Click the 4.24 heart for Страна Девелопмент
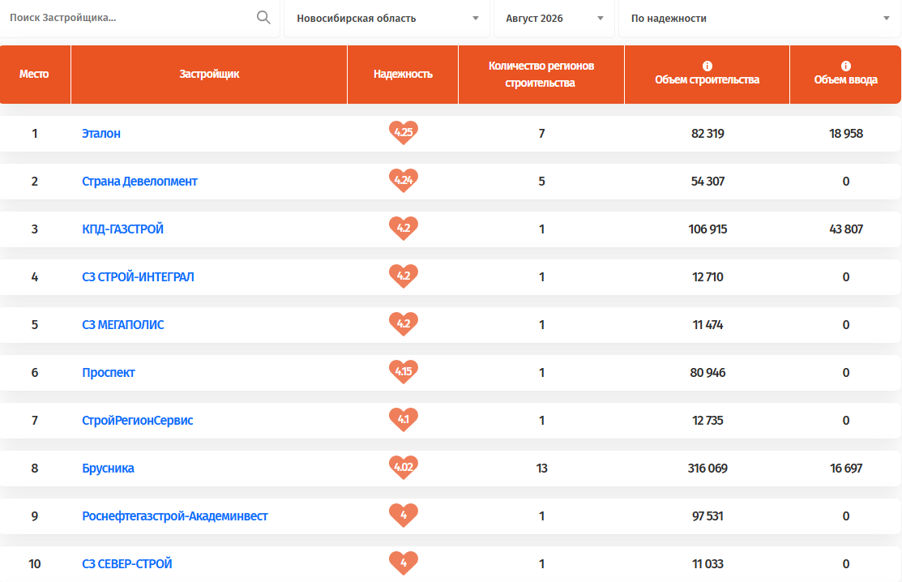This screenshot has height=582, width=902. (403, 181)
